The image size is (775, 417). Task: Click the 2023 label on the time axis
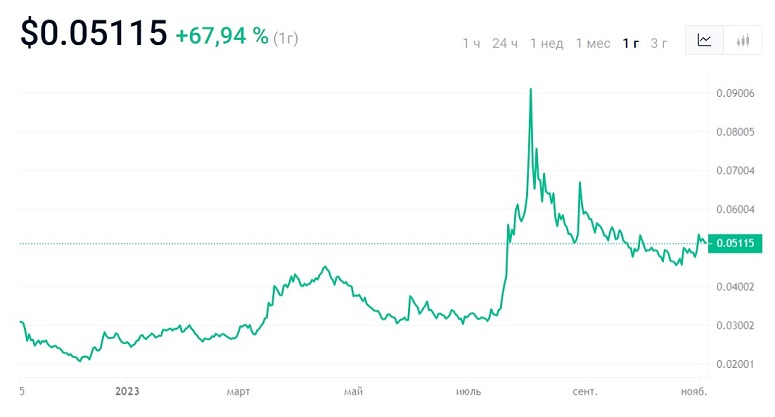(x=130, y=391)
